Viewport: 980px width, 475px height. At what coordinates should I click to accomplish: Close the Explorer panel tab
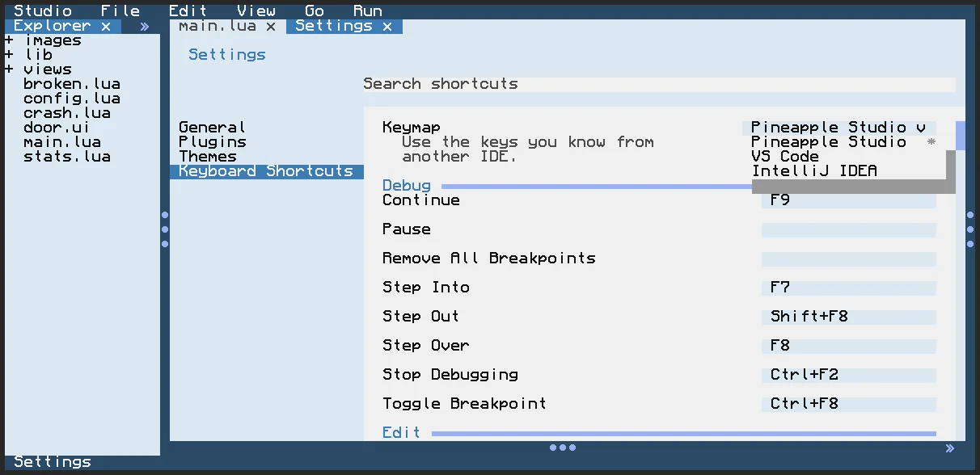click(x=106, y=26)
